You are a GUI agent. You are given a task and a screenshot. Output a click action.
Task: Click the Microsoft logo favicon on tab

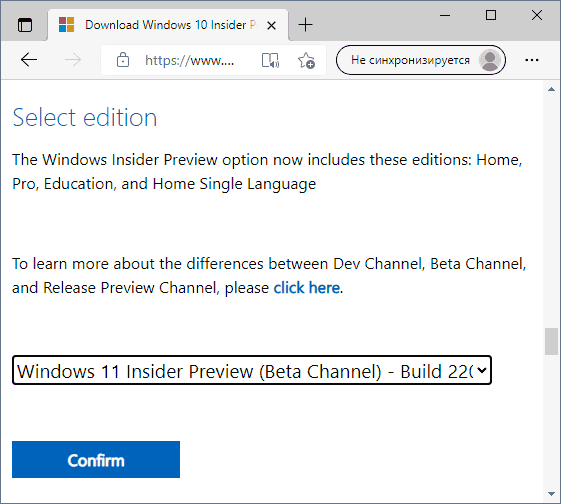point(67,25)
